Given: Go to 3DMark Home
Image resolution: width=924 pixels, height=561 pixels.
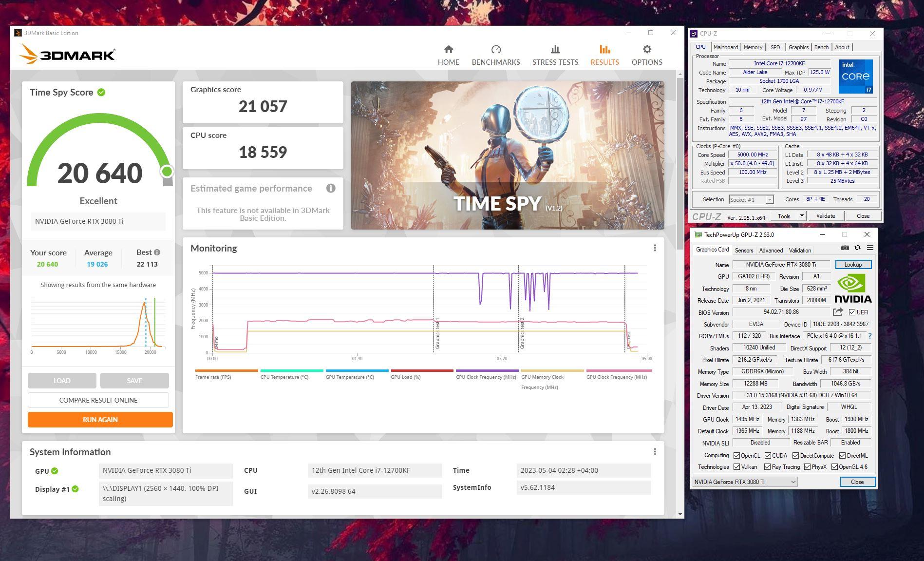Looking at the screenshot, I should [x=448, y=55].
